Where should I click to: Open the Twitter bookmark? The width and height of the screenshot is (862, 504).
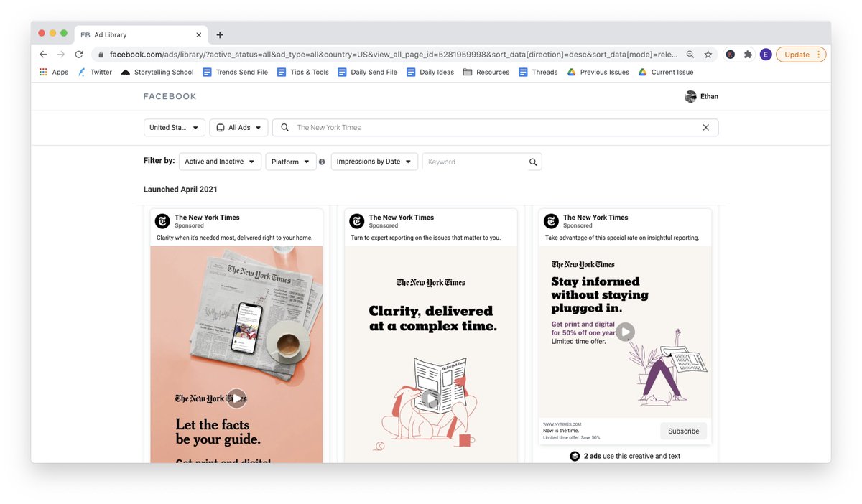tap(95, 72)
